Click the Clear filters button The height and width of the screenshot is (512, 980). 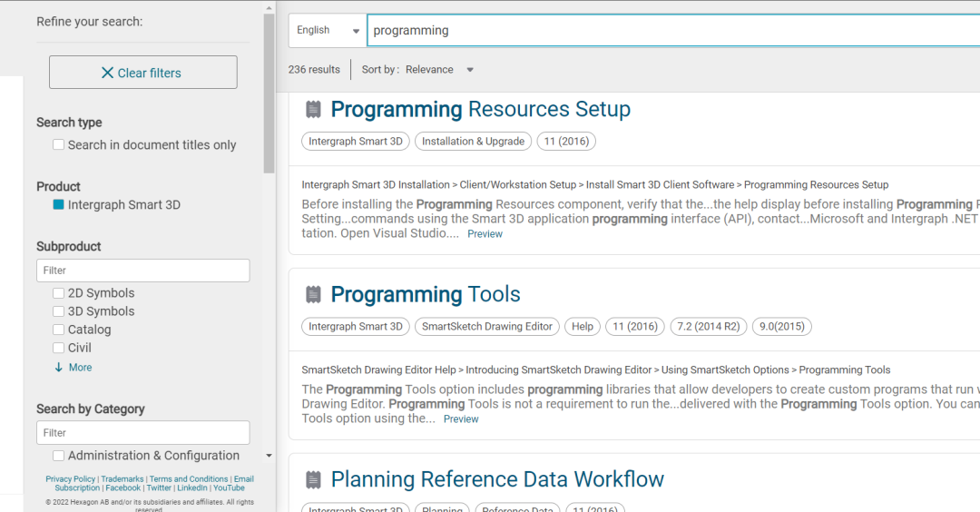143,73
